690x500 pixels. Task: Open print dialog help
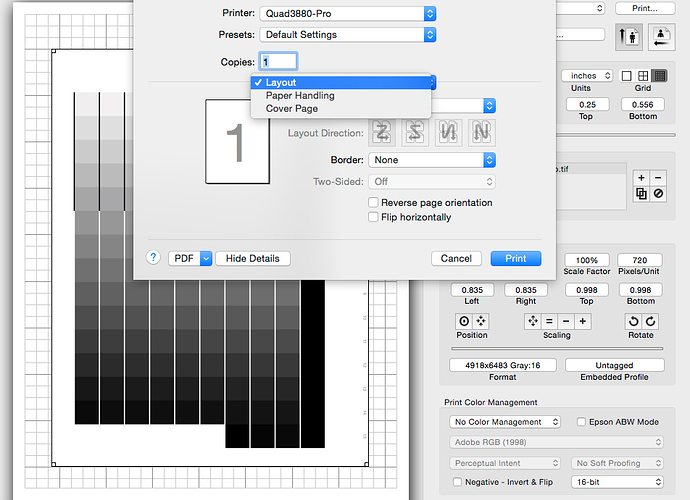(x=153, y=258)
